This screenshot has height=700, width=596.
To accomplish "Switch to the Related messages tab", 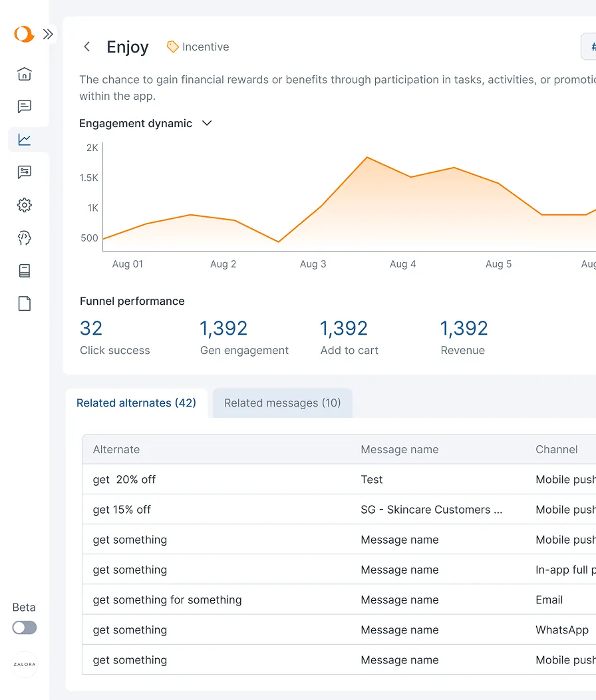I will [x=282, y=403].
